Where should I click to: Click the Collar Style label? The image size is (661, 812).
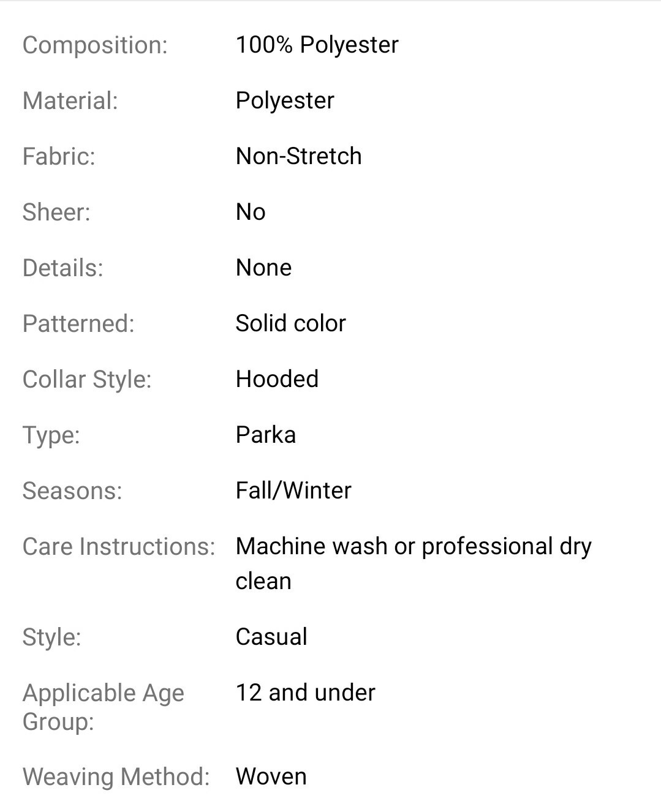click(87, 380)
